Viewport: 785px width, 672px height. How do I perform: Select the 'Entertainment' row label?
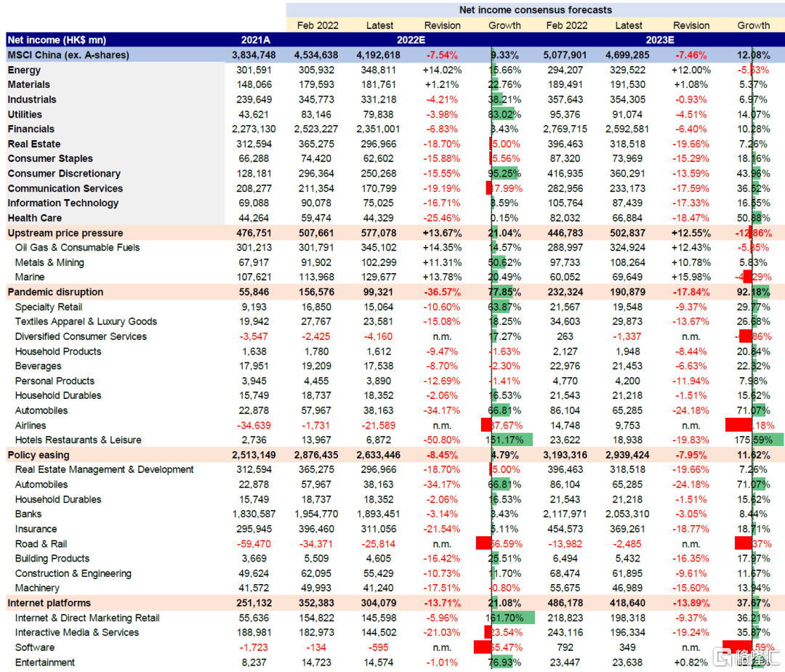coord(45,663)
